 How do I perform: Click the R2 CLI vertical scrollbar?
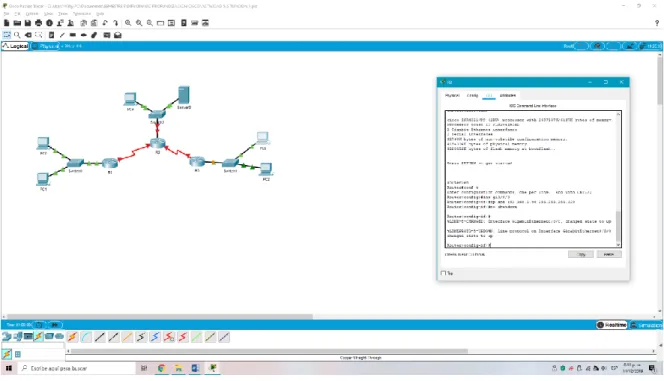click(x=618, y=226)
